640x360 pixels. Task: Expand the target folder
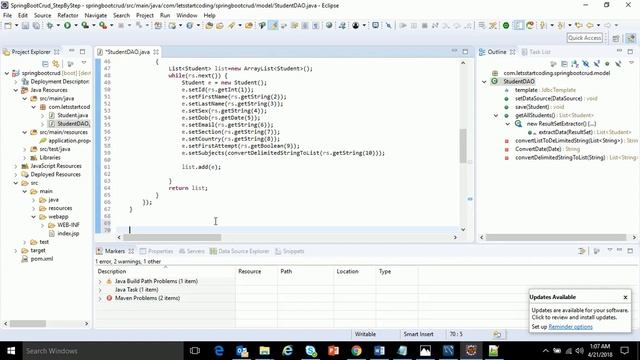point(16,251)
